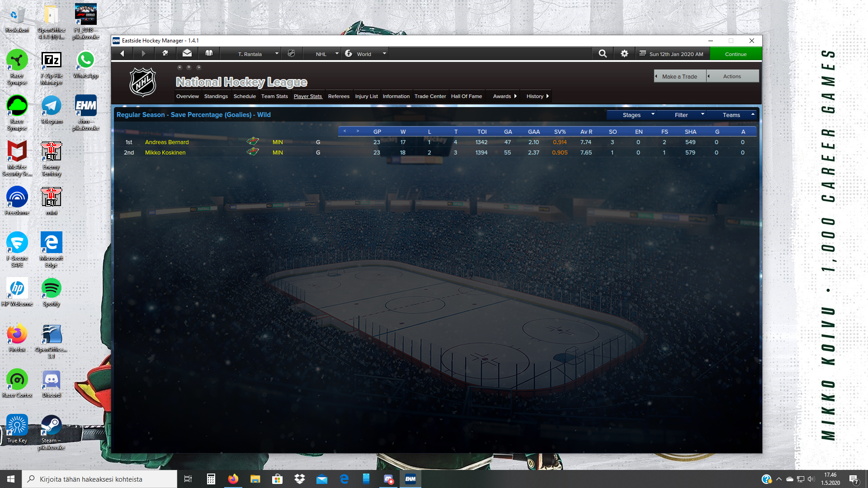Open the Razer Cortex desktop icon
The width and height of the screenshot is (868, 488).
(x=17, y=383)
